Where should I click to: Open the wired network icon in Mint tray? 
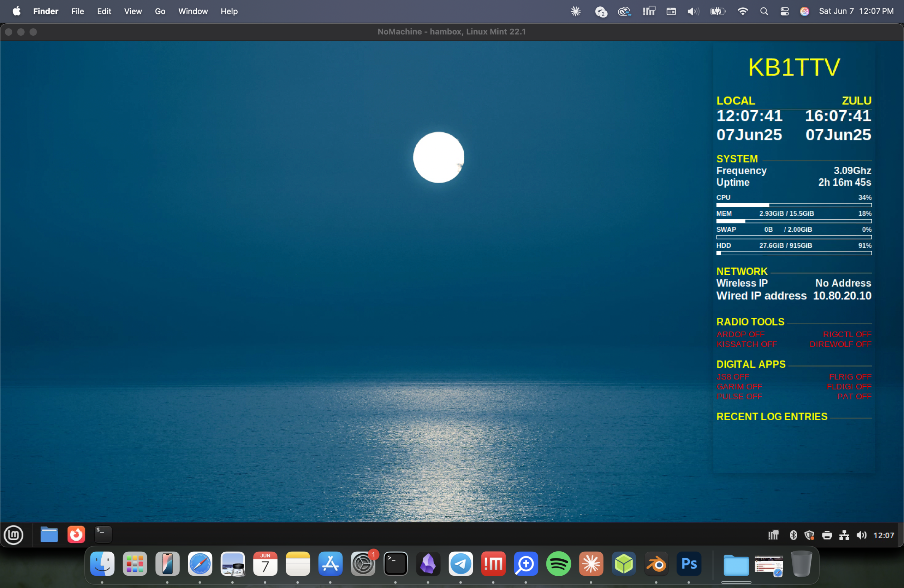point(844,535)
